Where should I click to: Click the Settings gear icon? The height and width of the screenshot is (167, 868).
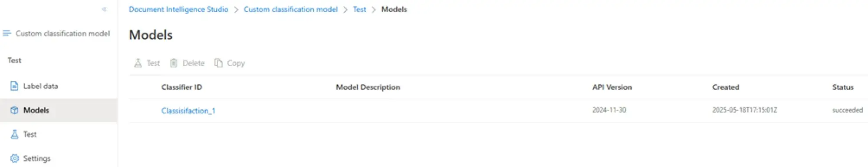click(14, 158)
